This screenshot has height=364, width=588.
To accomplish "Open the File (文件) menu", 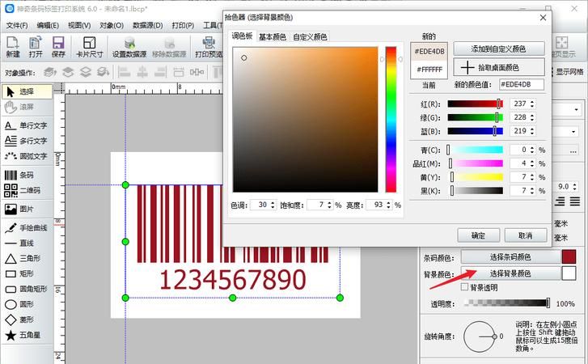I will (x=17, y=26).
